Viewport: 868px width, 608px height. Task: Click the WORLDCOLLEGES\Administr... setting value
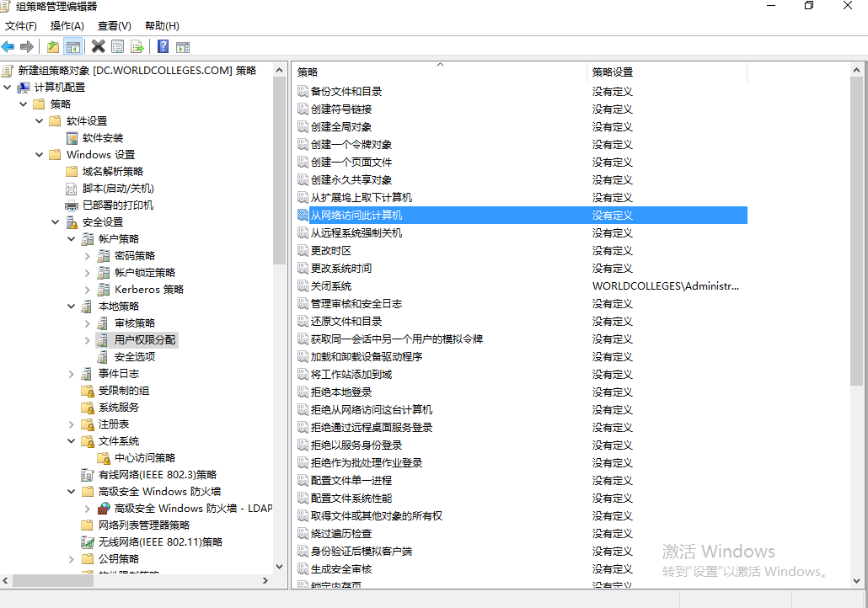(x=666, y=286)
